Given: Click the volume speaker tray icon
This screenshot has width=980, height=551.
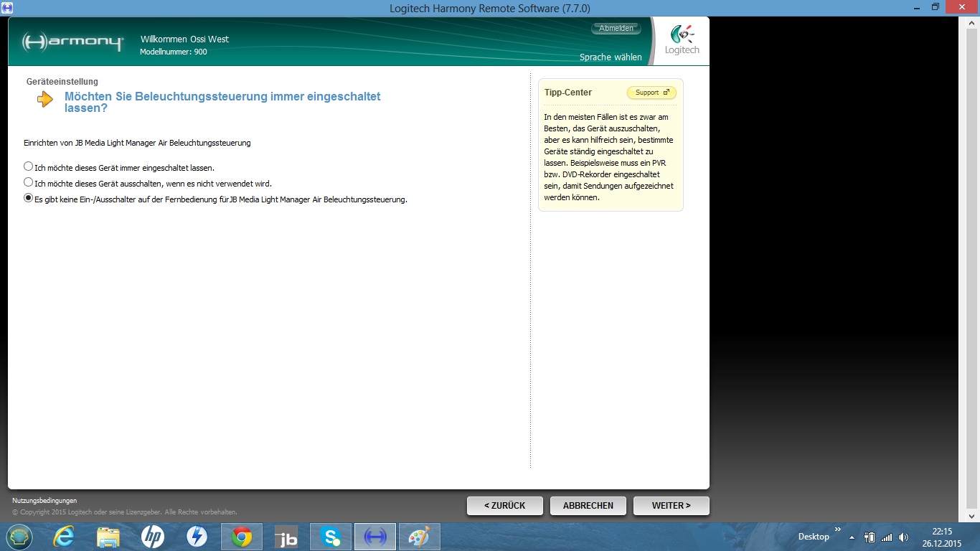Looking at the screenshot, I should pyautogui.click(x=903, y=537).
